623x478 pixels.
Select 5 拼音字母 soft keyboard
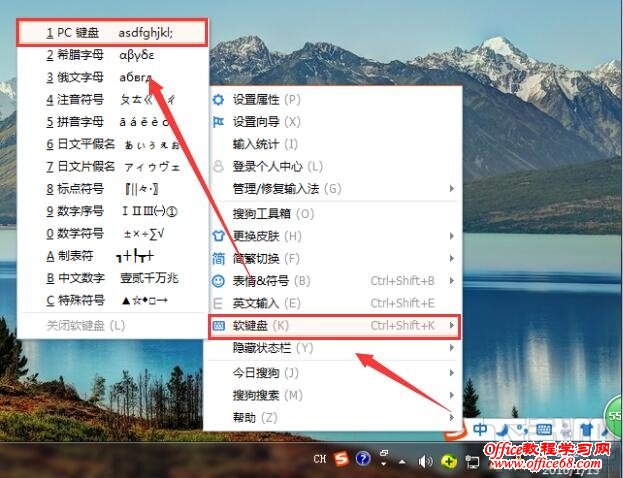coord(112,122)
